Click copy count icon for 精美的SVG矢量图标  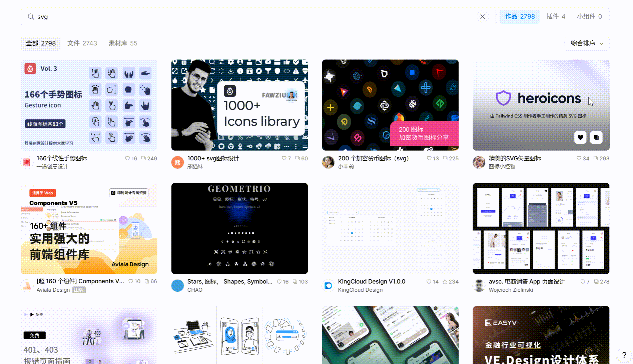tap(596, 158)
